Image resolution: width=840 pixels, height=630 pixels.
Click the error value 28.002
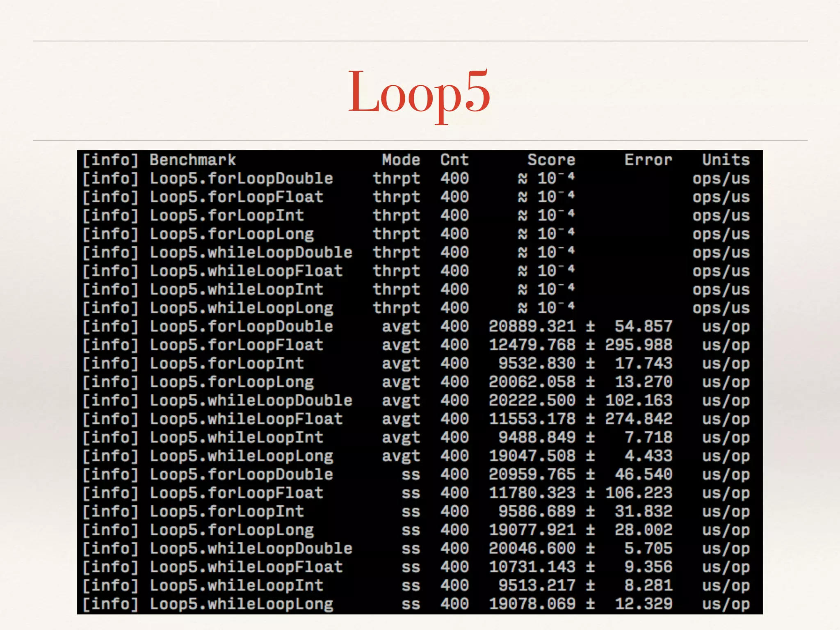click(x=644, y=530)
